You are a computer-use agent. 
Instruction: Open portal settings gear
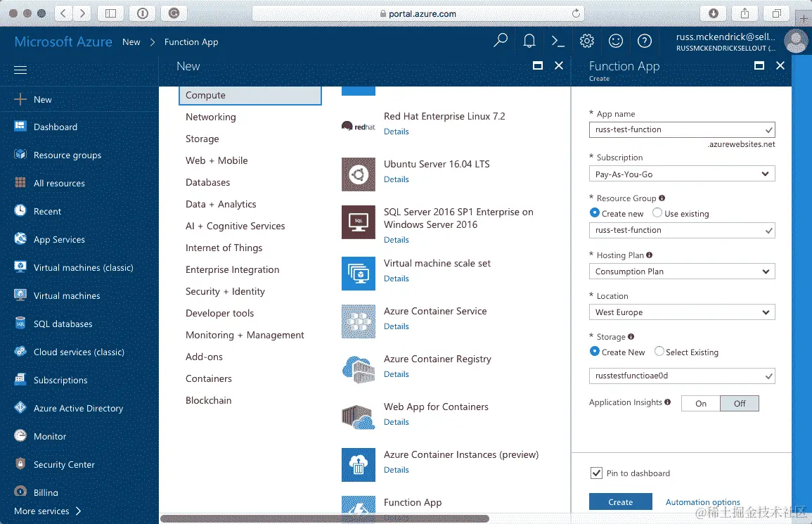587,40
